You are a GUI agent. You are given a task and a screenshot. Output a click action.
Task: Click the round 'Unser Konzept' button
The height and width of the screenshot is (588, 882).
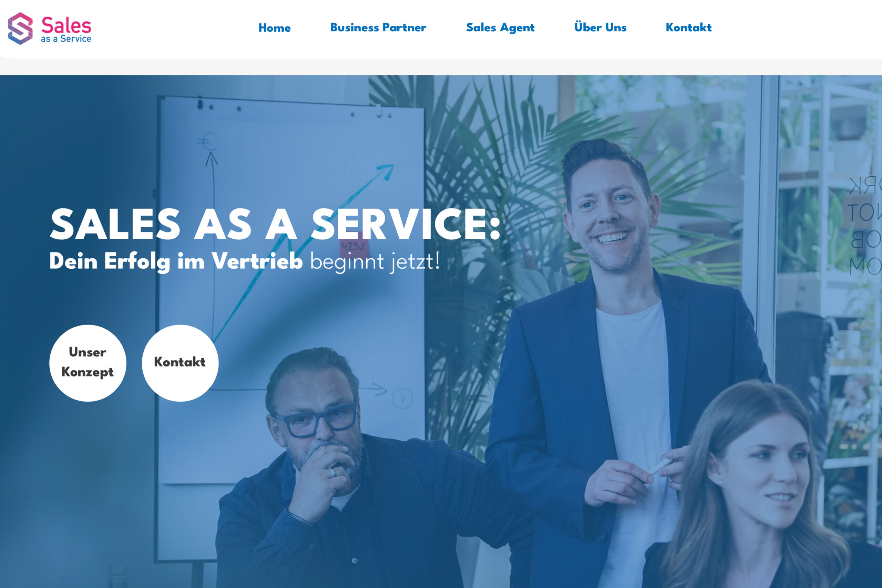pyautogui.click(x=88, y=363)
